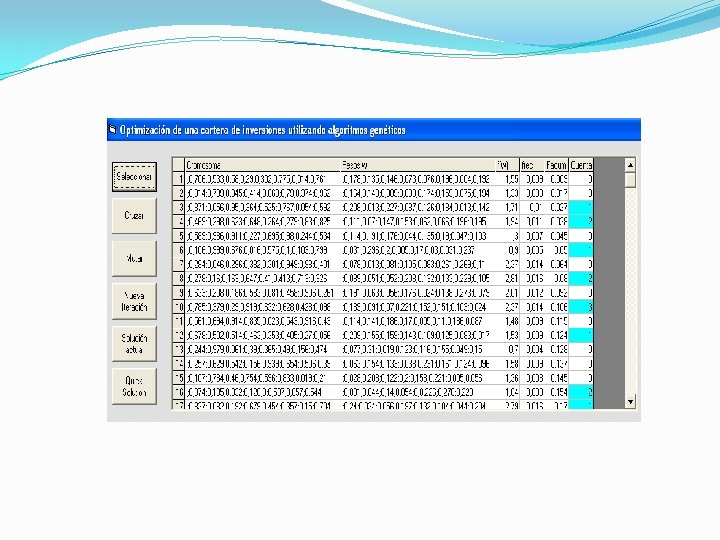Select row header 16
The width and height of the screenshot is (720, 540).
click(x=179, y=393)
